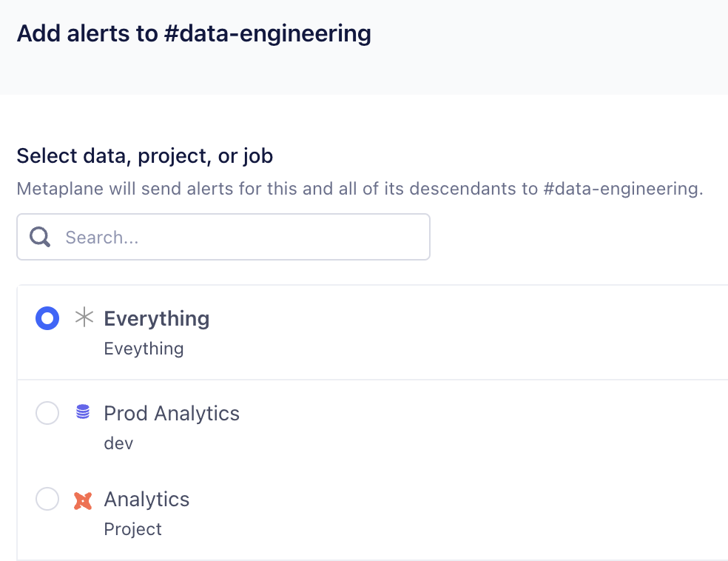The width and height of the screenshot is (728, 561).
Task: Focus the Search text field
Action: pos(237,237)
